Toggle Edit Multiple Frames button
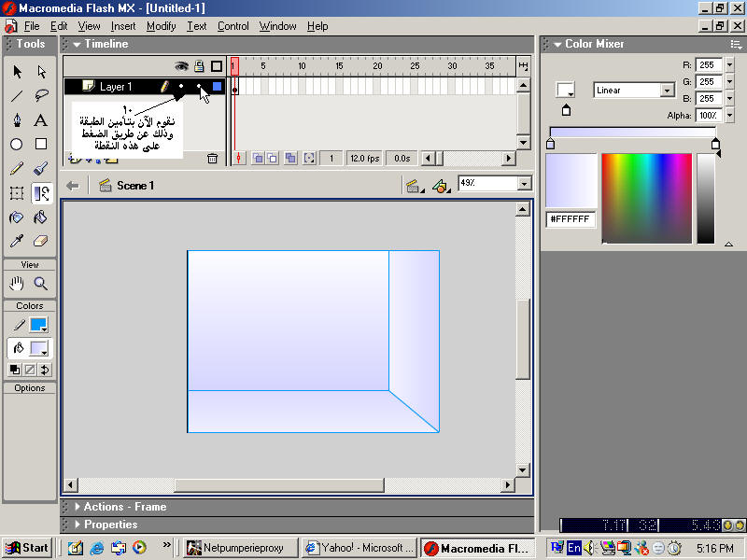 coord(290,158)
